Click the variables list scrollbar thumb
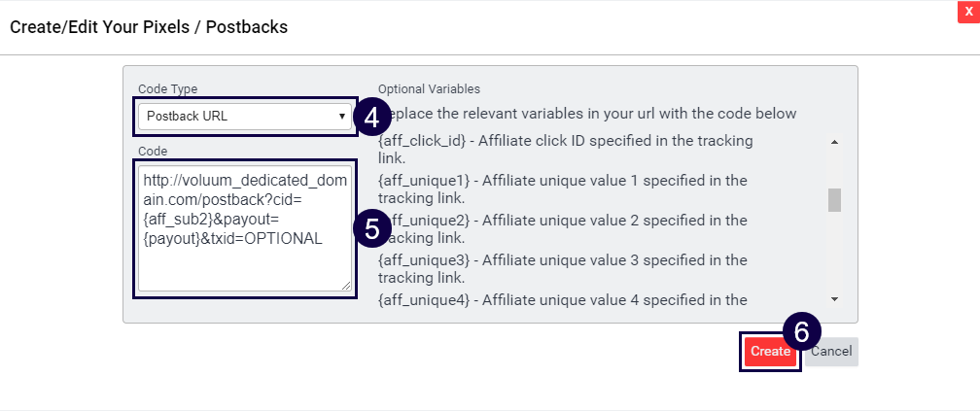The height and width of the screenshot is (411, 980). [834, 199]
